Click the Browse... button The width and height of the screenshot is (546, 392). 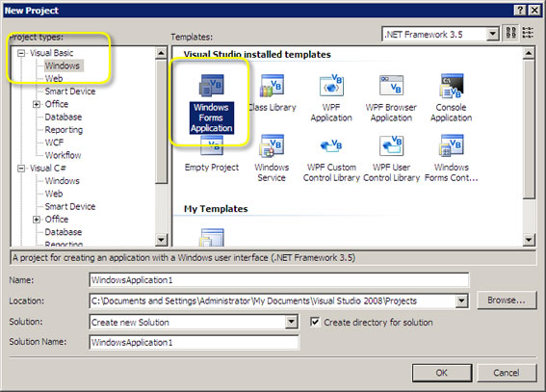(507, 301)
